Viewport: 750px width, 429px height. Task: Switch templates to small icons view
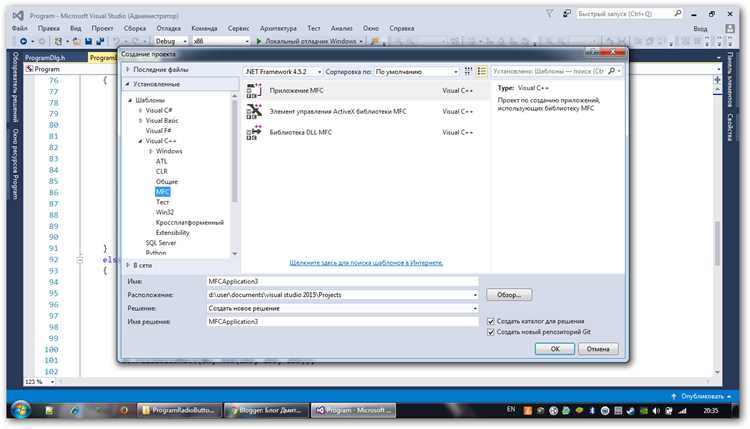(468, 71)
